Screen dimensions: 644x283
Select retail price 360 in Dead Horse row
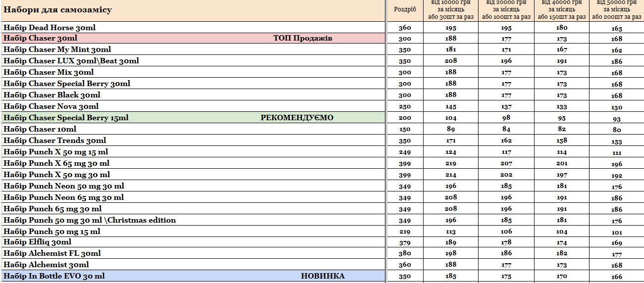(405, 28)
